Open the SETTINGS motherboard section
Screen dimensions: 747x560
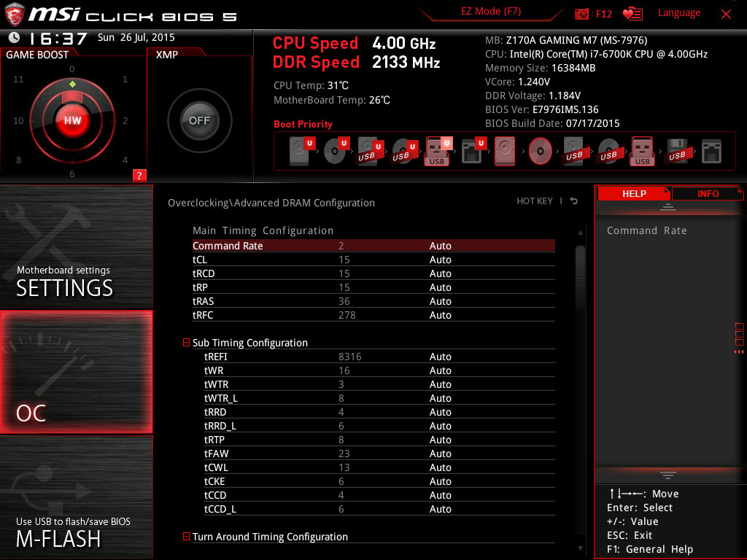pyautogui.click(x=76, y=246)
